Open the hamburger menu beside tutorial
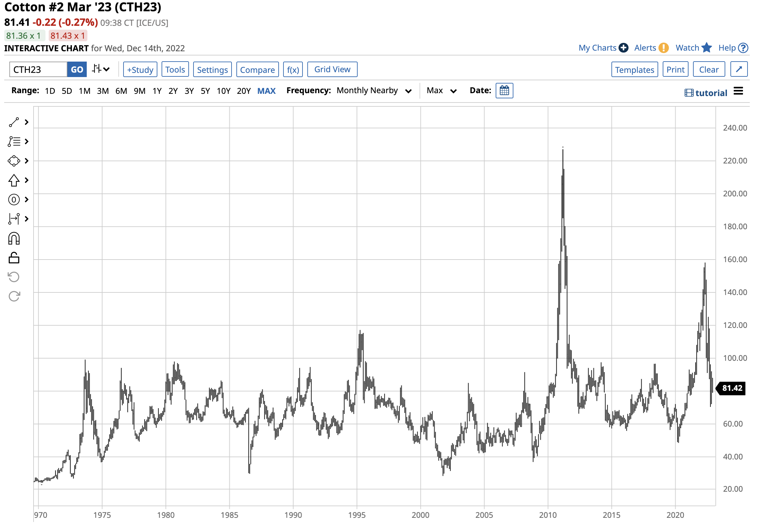 pyautogui.click(x=739, y=91)
